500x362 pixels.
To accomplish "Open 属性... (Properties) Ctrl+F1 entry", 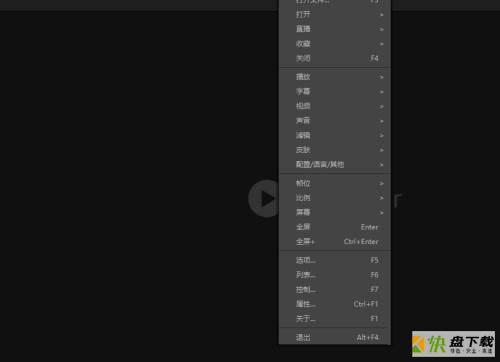I will tap(335, 304).
